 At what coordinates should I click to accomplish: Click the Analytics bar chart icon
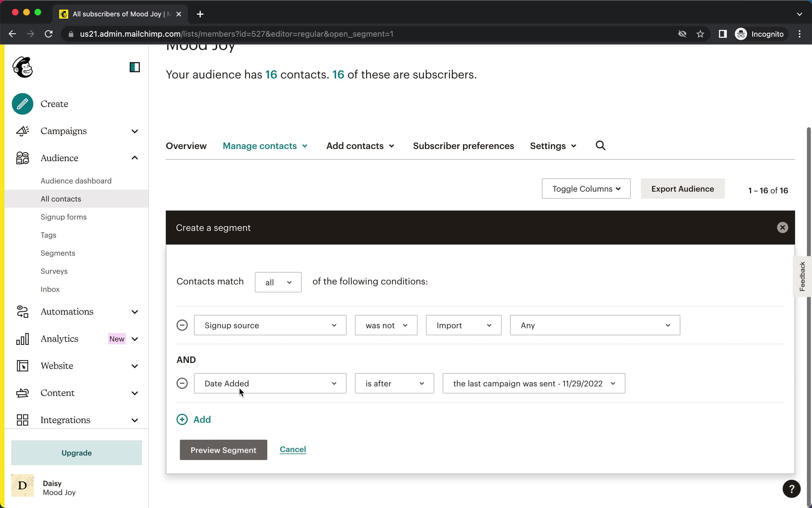pos(23,339)
